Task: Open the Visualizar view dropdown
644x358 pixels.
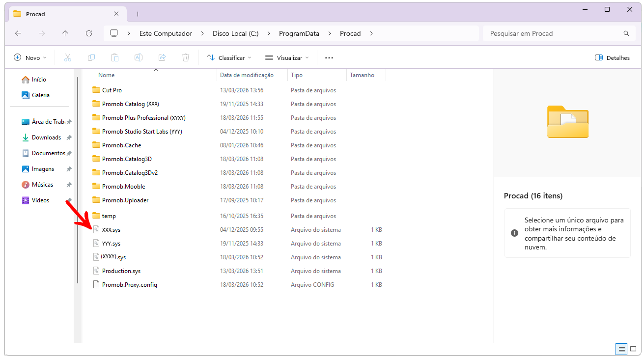Action: click(x=287, y=57)
